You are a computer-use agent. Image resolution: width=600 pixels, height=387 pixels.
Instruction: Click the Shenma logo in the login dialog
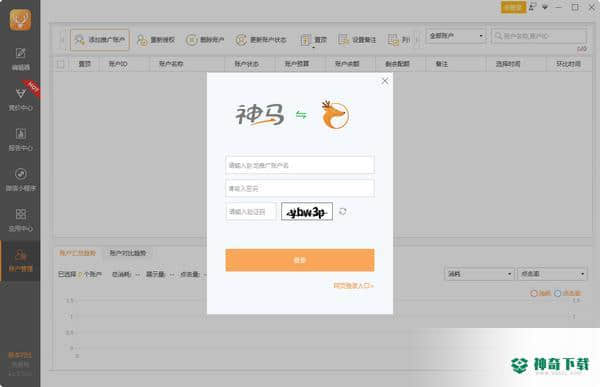pos(260,115)
